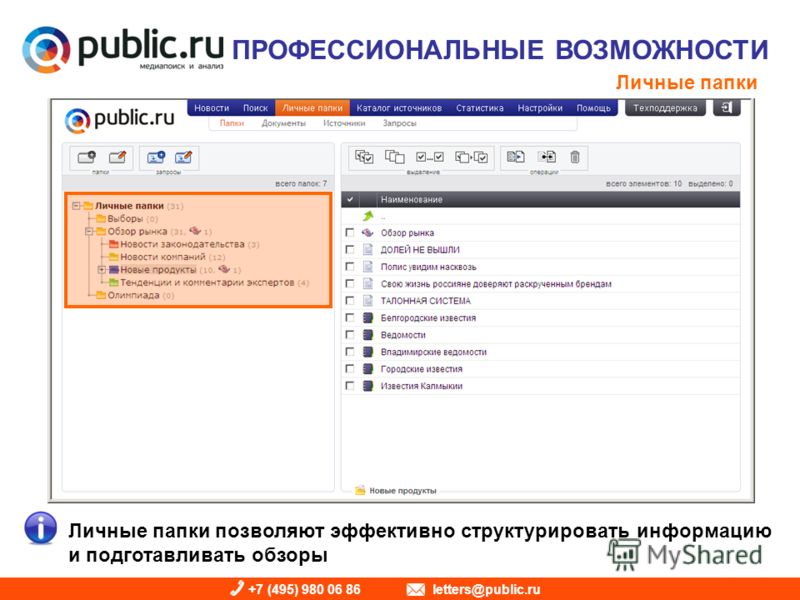Select the Новости компаний folder
800x600 pixels.
pos(163,257)
